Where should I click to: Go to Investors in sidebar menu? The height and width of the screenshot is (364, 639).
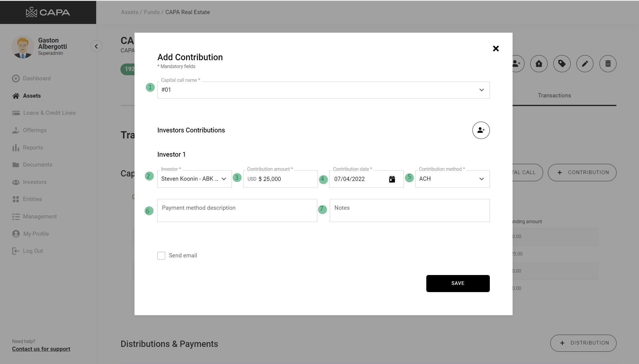coord(34,182)
